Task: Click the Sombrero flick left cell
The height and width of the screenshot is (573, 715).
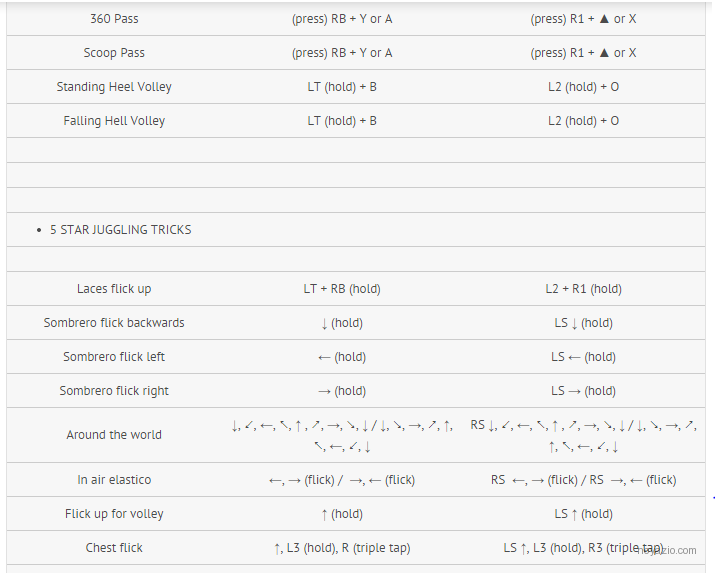Action: pyautogui.click(x=114, y=356)
